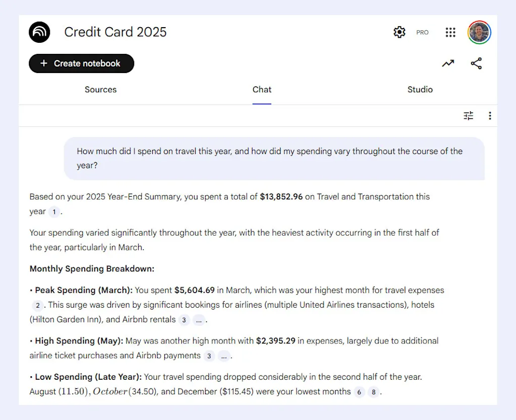Expand hidden citations after Airbnb rentals
Screen dimensions: 516x420
tap(199, 320)
